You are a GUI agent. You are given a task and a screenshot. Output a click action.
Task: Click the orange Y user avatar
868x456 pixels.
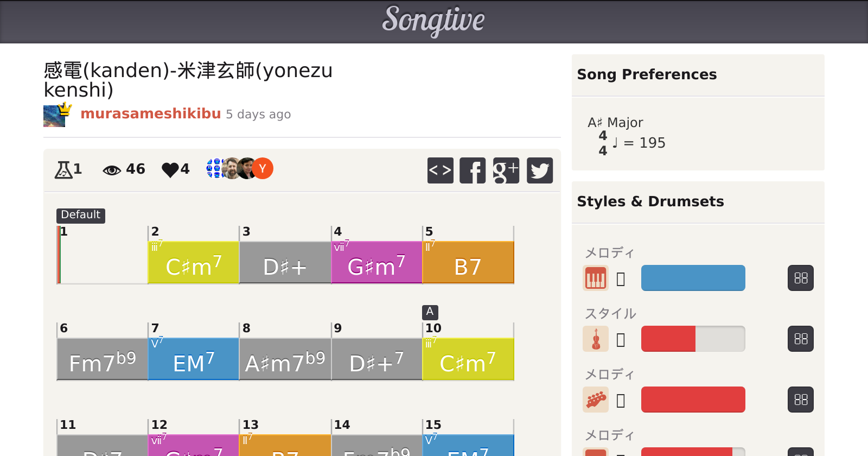263,168
